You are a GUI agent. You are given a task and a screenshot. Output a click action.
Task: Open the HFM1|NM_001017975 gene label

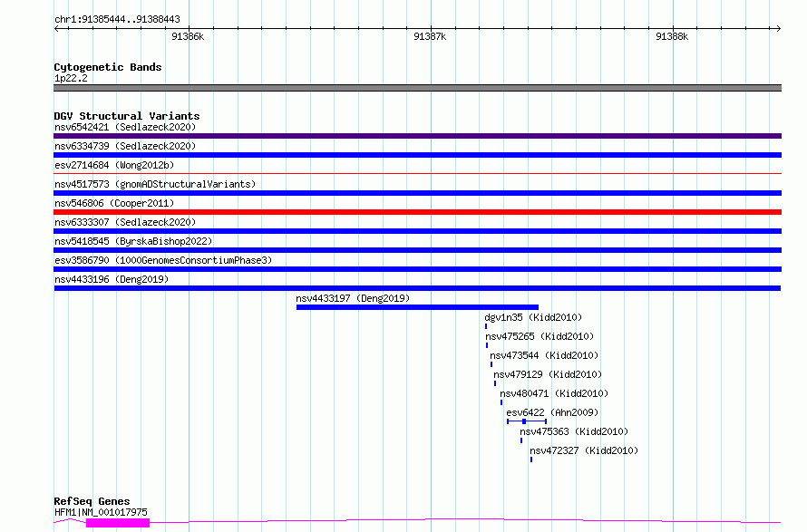pos(101,512)
